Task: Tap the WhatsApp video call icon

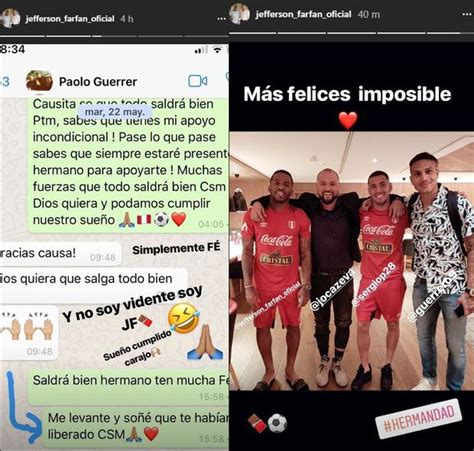Action: pos(198,81)
